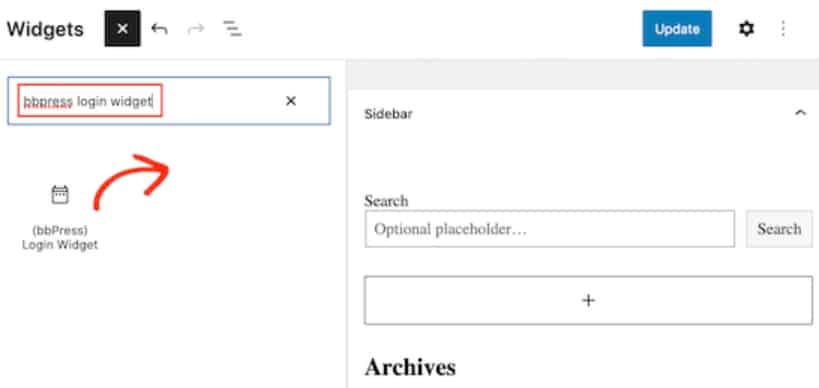Undo the last change

(x=159, y=29)
